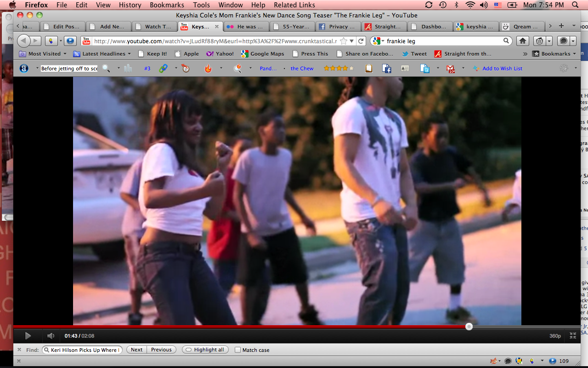Mute the video with the speaker icon
The height and width of the screenshot is (368, 588).
pos(51,336)
